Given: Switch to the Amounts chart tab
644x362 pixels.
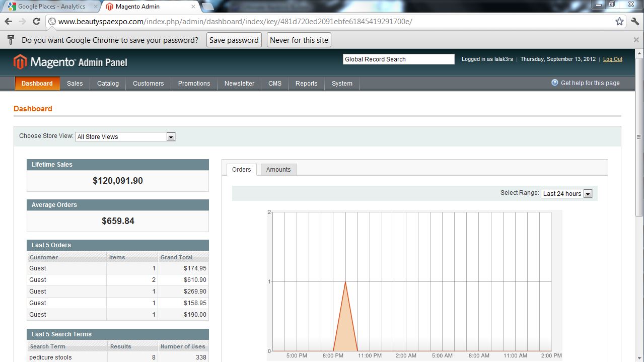Looking at the screenshot, I should [278, 170].
